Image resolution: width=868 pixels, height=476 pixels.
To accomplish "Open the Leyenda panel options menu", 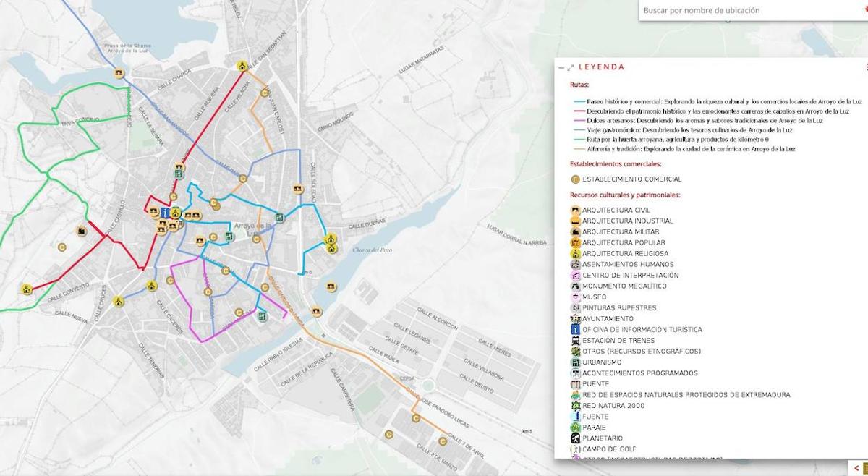I will [866, 67].
